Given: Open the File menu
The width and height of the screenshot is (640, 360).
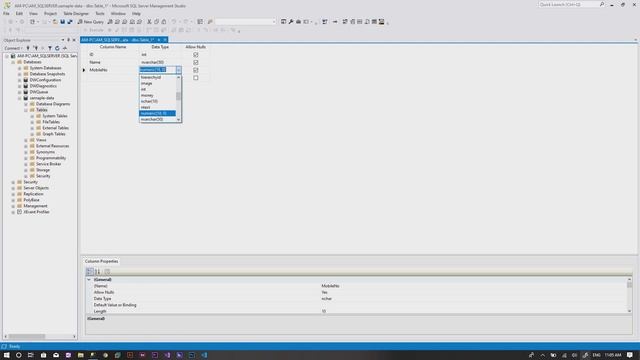Looking at the screenshot, I should 6,13.
